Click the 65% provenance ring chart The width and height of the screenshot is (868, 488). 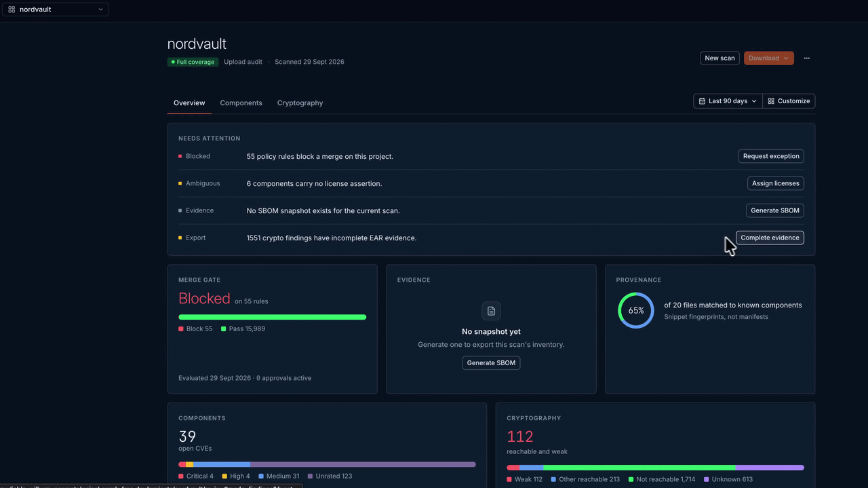tap(635, 310)
